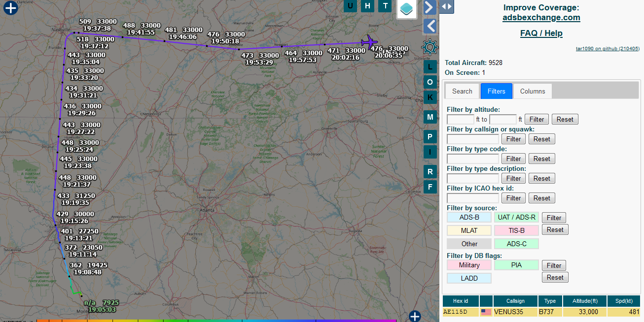The width and height of the screenshot is (644, 322).
Task: Toggle the O map button
Action: click(430, 82)
